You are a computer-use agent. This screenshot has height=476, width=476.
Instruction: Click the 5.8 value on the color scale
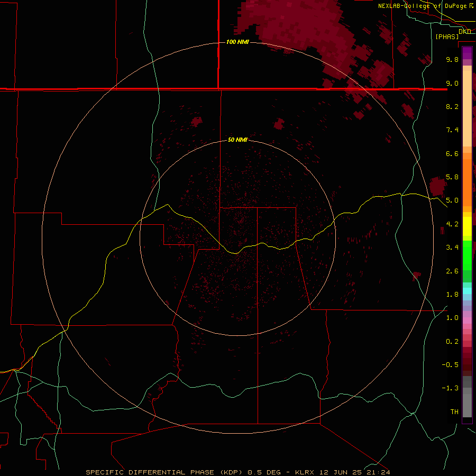tap(452, 177)
